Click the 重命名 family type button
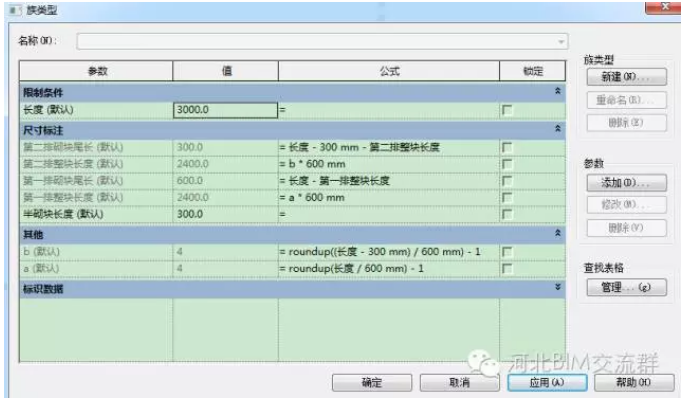689x401 pixels. tap(627, 100)
